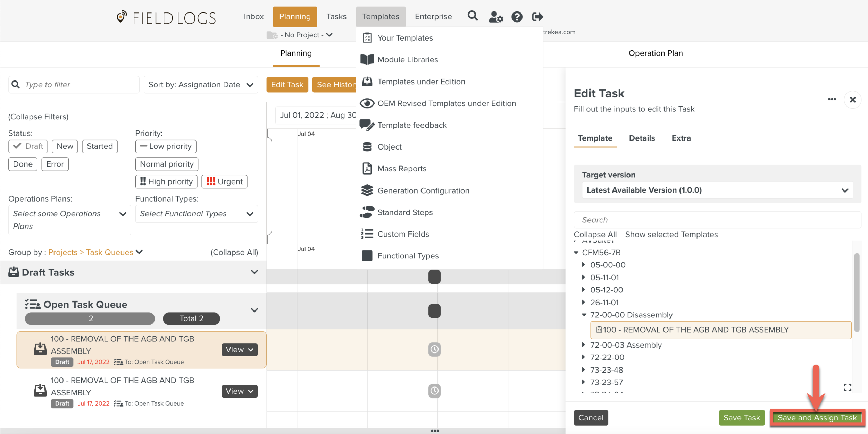Open user settings icon in header
868x434 pixels.
tap(495, 17)
